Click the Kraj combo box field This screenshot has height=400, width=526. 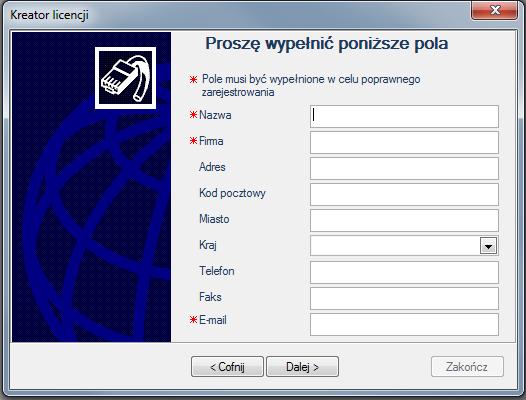[x=404, y=246]
